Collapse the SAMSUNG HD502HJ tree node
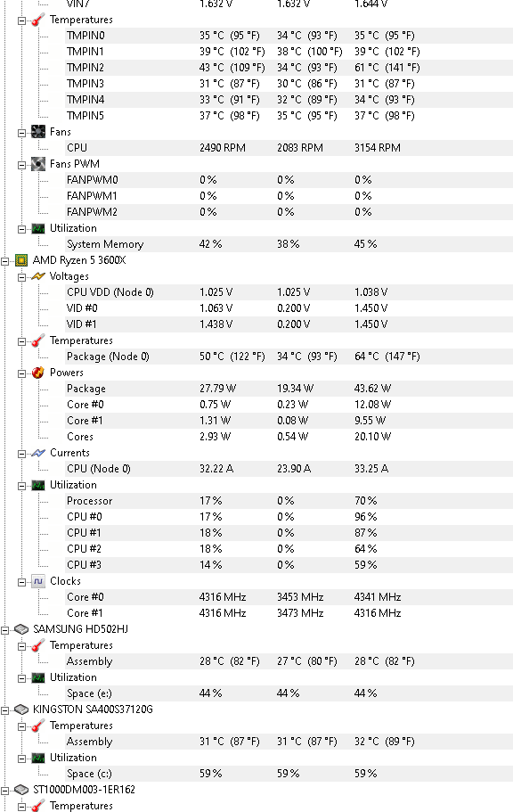The image size is (513, 812). point(4,630)
